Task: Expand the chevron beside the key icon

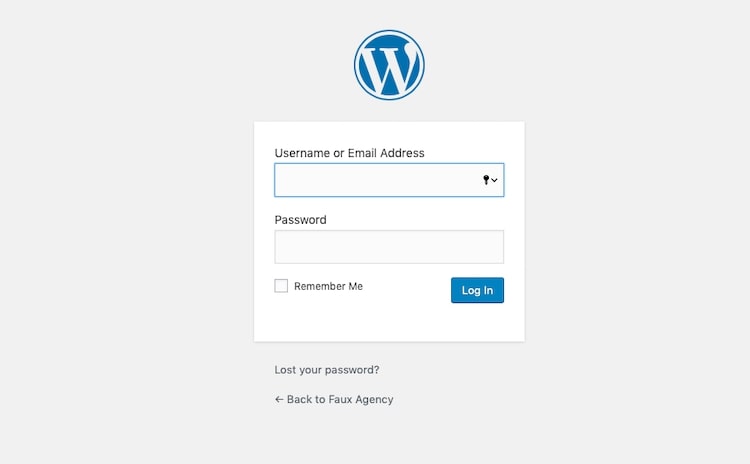Action: click(494, 180)
